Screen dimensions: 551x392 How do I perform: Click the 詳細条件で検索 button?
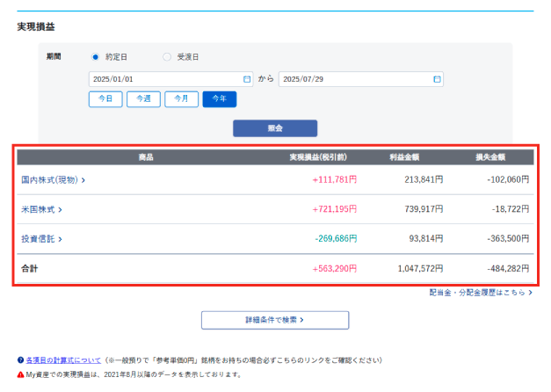pos(275,320)
